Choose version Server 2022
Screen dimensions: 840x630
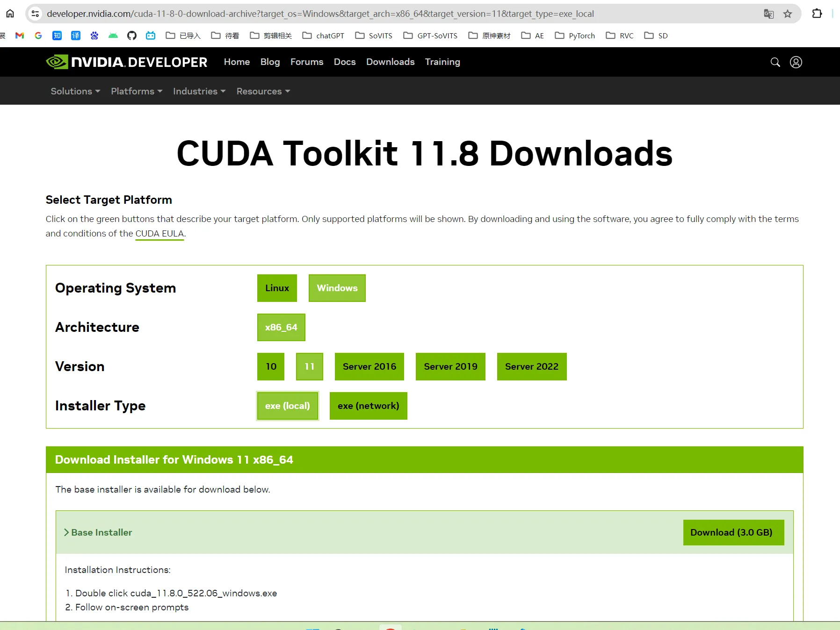[x=532, y=366]
